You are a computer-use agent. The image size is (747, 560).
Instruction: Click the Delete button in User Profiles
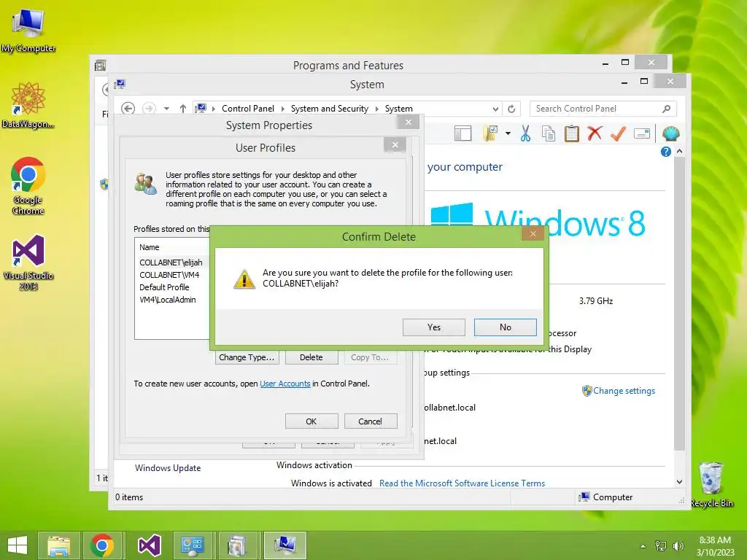click(311, 357)
